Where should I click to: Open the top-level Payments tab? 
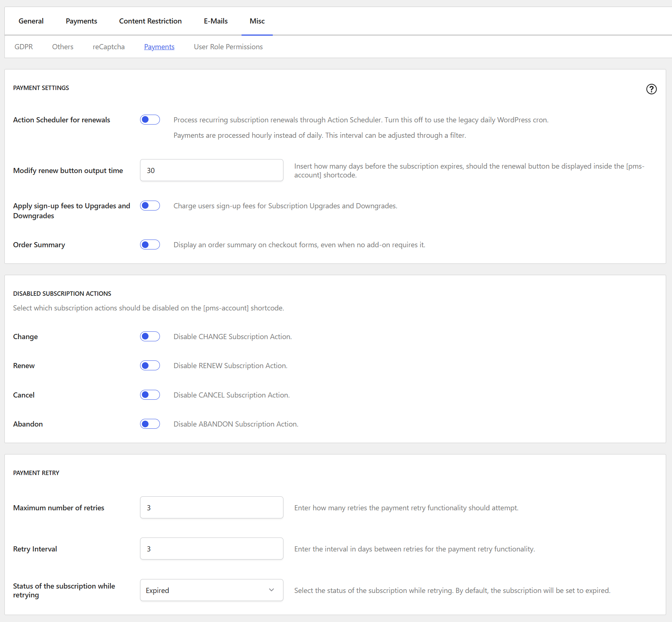pos(81,21)
